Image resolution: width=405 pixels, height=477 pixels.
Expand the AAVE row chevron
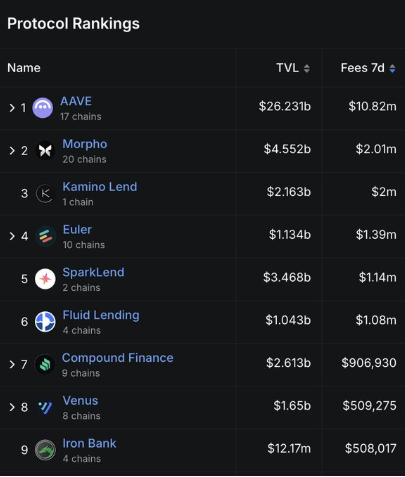point(12,108)
